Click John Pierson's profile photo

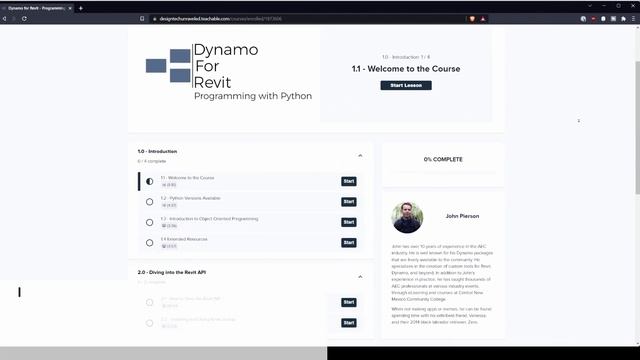point(407,217)
